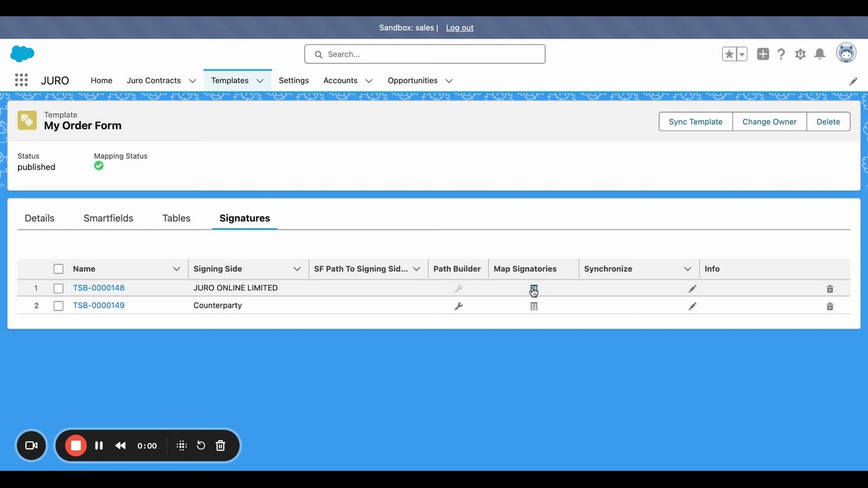
Task: Toggle the select-all rows checkbox
Action: pyautogui.click(x=58, y=269)
